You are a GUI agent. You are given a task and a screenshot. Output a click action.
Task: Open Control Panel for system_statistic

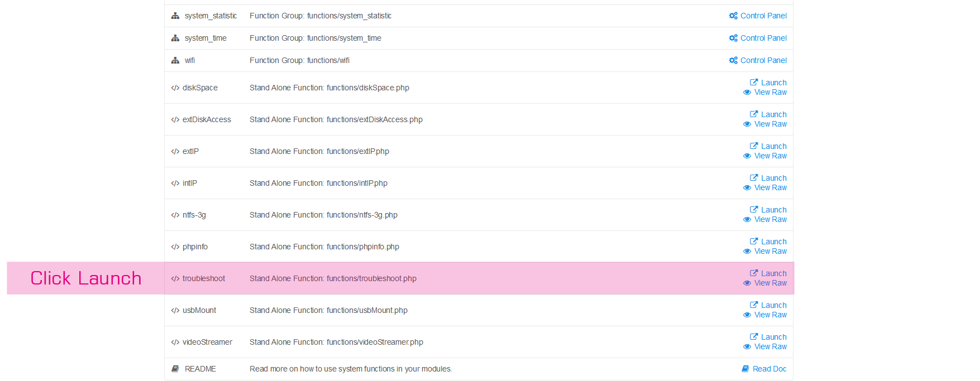pos(763,16)
